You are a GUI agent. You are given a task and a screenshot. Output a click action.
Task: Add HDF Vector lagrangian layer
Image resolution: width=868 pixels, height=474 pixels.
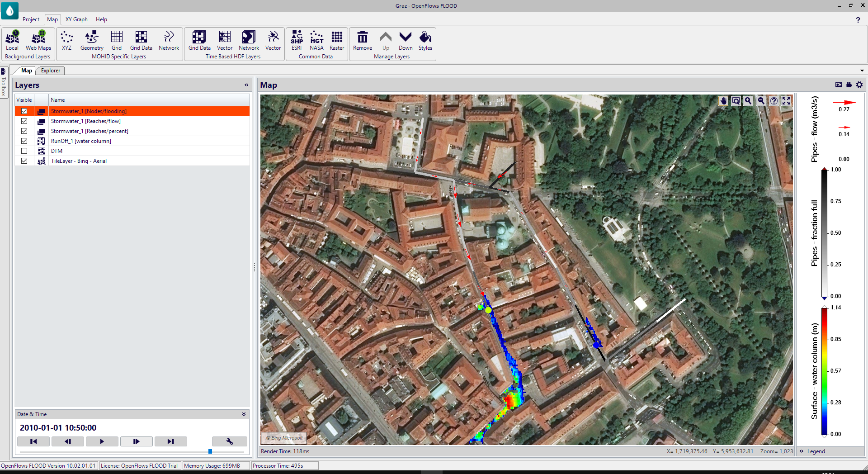[273, 41]
